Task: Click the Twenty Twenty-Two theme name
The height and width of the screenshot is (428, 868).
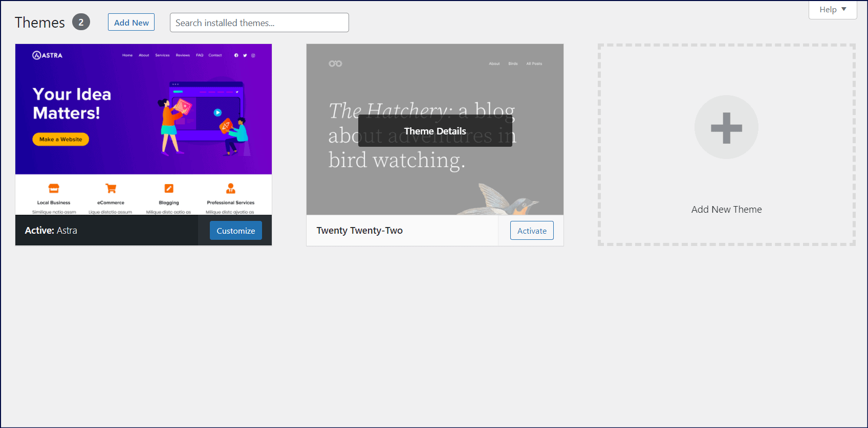Action: pos(360,231)
